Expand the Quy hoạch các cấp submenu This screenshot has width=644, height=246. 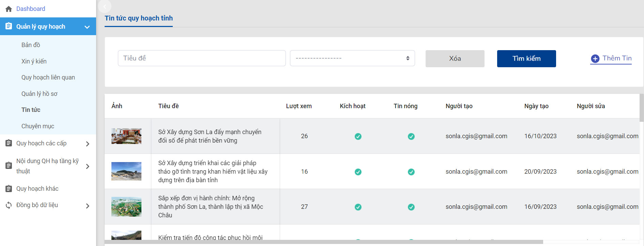(88, 144)
